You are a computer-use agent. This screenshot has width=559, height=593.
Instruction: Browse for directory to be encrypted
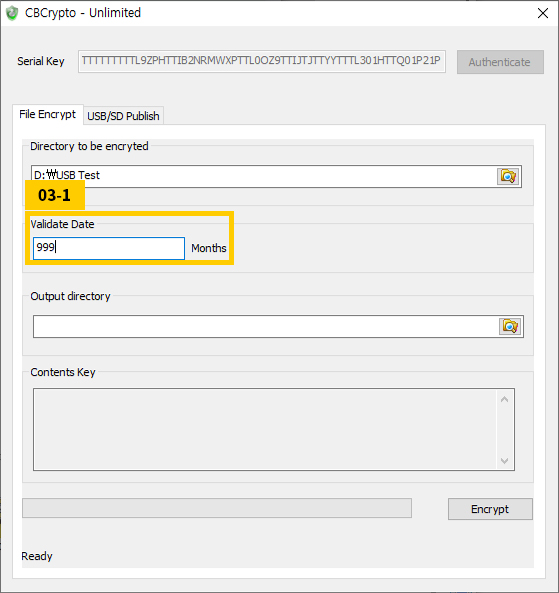pyautogui.click(x=508, y=176)
